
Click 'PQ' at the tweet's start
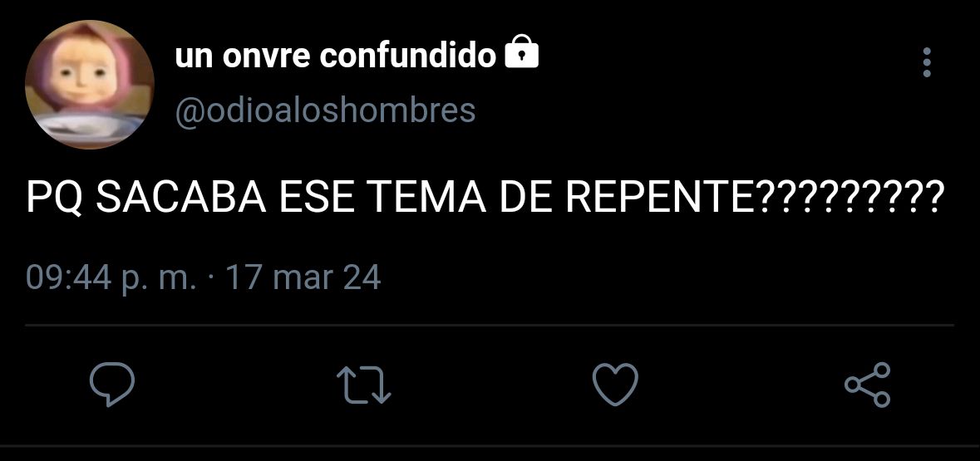pyautogui.click(x=54, y=198)
